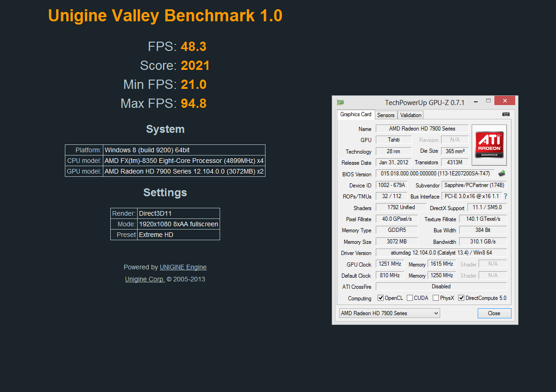Click the Release Date Jan 31, 2012 field

[394, 162]
